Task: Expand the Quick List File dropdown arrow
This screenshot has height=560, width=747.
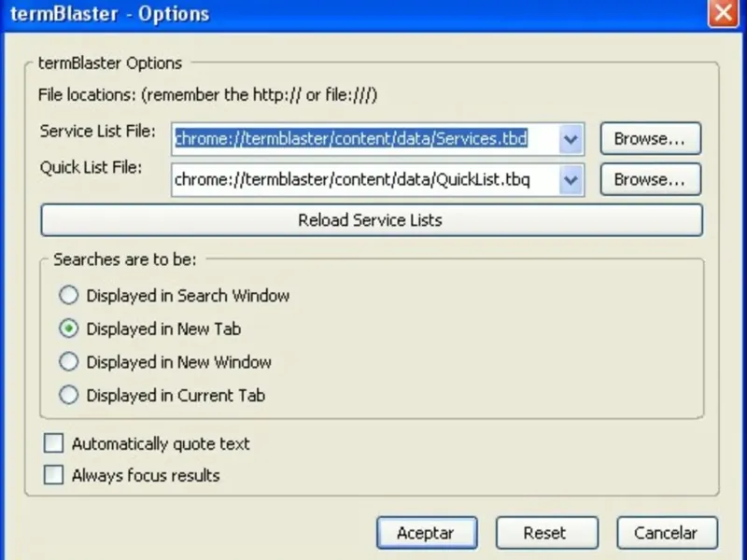Action: tap(571, 180)
